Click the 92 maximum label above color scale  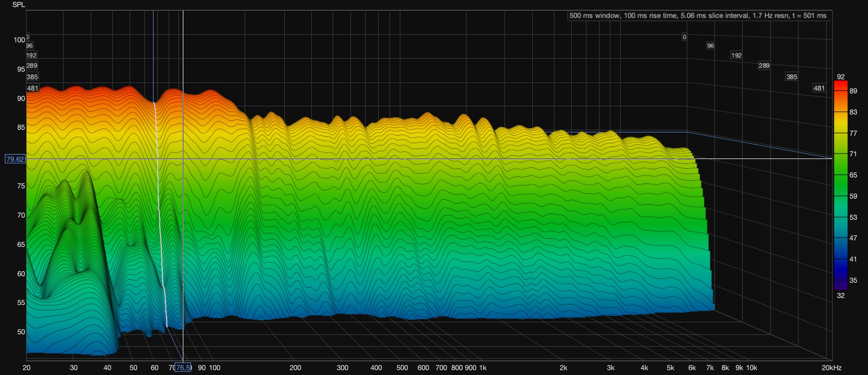click(840, 77)
